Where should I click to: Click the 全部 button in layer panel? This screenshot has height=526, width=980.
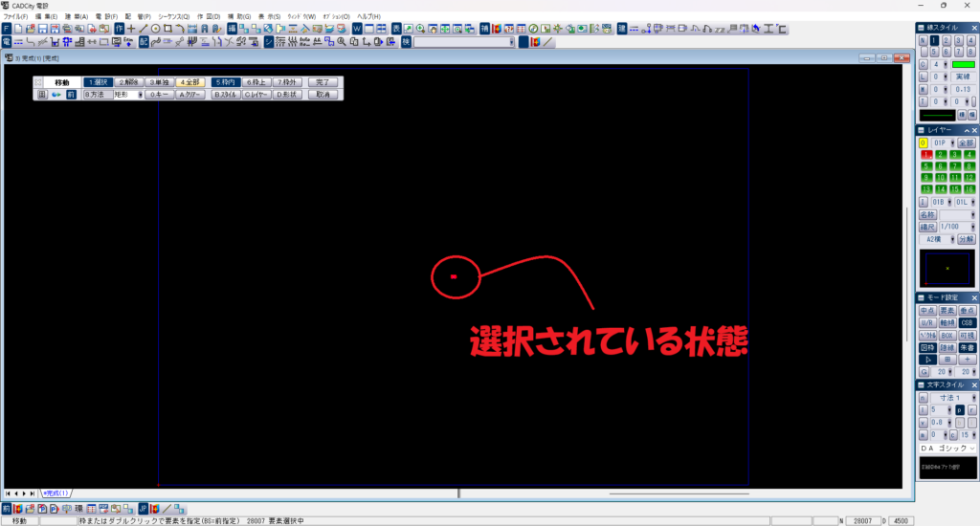point(967,143)
